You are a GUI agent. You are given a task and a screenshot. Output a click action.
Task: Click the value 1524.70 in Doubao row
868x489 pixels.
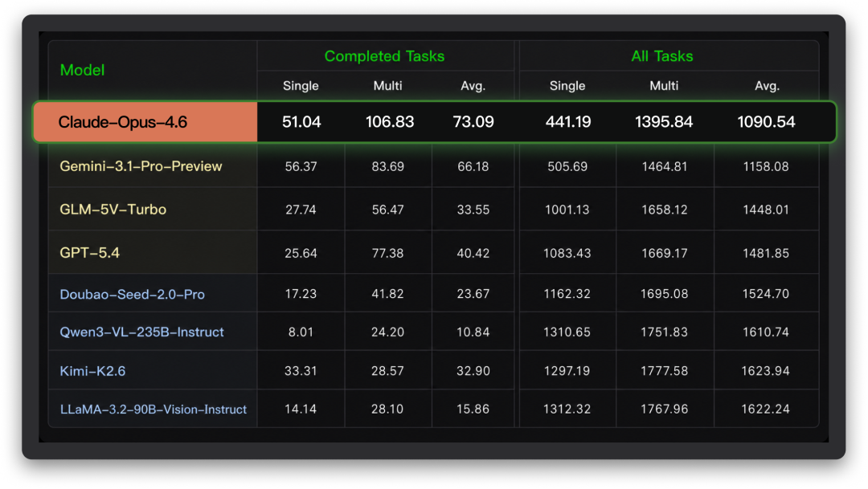[x=766, y=294]
